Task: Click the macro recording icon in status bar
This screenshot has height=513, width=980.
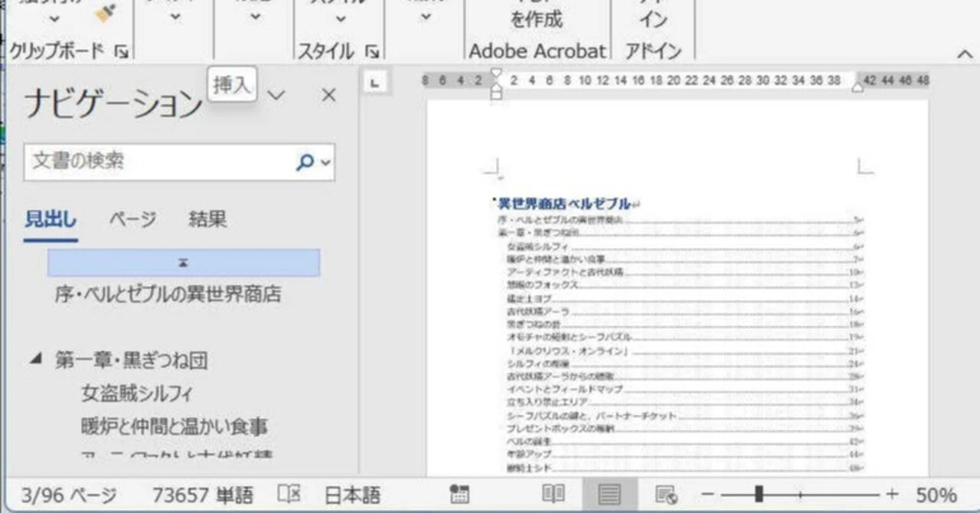Action: (459, 495)
